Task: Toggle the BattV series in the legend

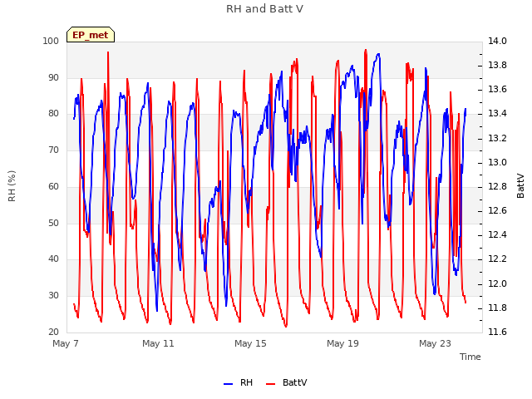Action: click(286, 382)
